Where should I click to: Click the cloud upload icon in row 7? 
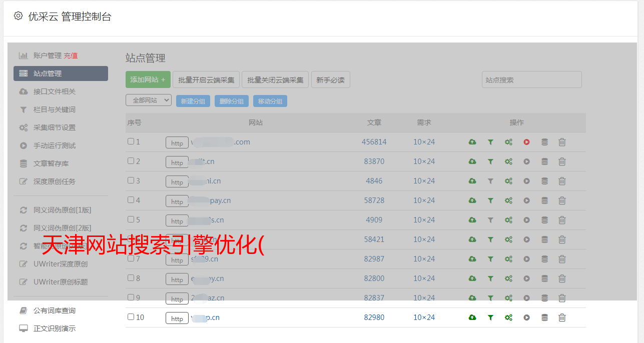point(472,259)
